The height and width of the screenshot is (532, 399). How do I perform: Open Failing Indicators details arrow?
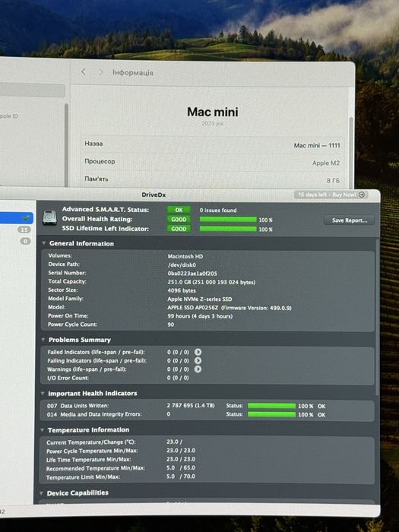pyautogui.click(x=198, y=360)
